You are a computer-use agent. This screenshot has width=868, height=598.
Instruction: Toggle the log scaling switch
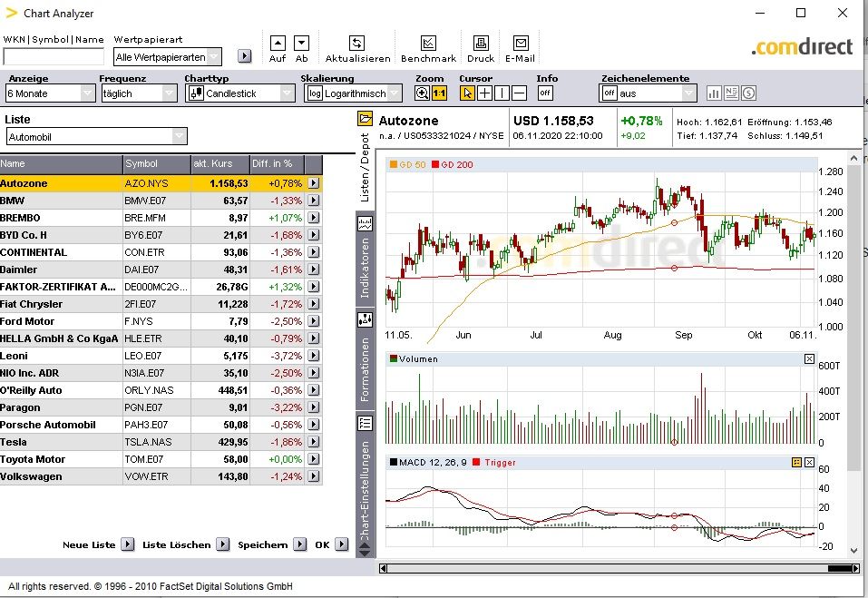point(315,93)
